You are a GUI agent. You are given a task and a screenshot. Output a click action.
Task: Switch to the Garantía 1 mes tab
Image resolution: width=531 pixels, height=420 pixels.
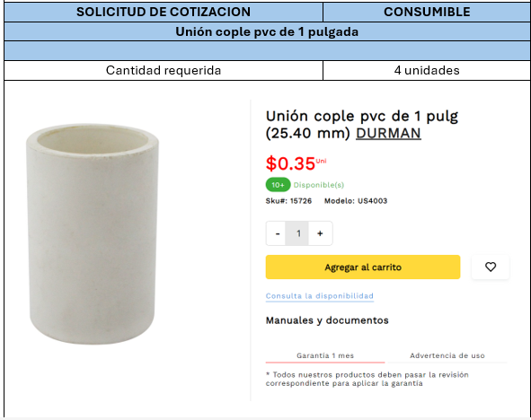pos(325,355)
